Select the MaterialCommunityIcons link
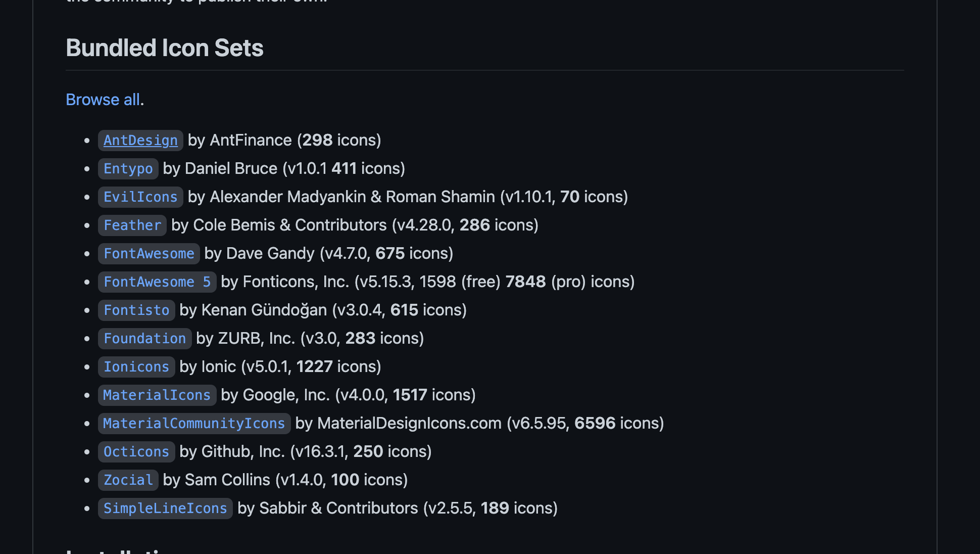 click(x=194, y=424)
